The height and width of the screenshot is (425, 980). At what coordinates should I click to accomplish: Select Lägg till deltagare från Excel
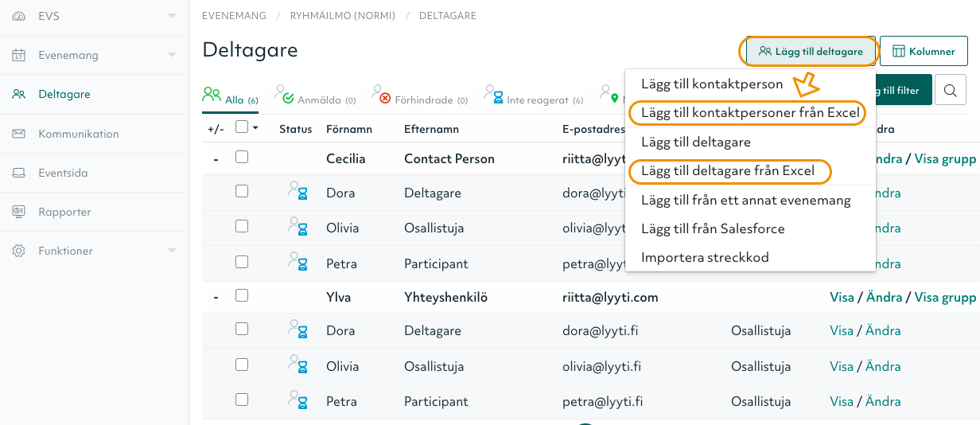click(727, 170)
